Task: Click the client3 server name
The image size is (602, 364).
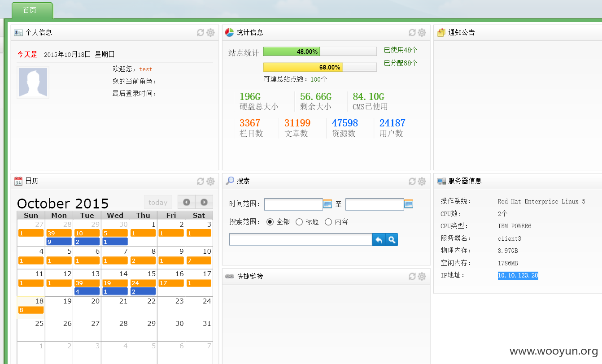Action: (510, 238)
